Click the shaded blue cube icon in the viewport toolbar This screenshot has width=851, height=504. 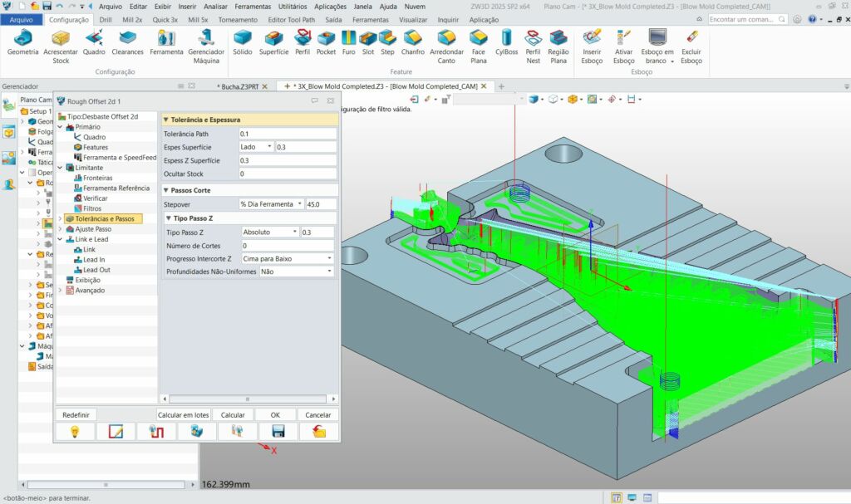click(534, 100)
